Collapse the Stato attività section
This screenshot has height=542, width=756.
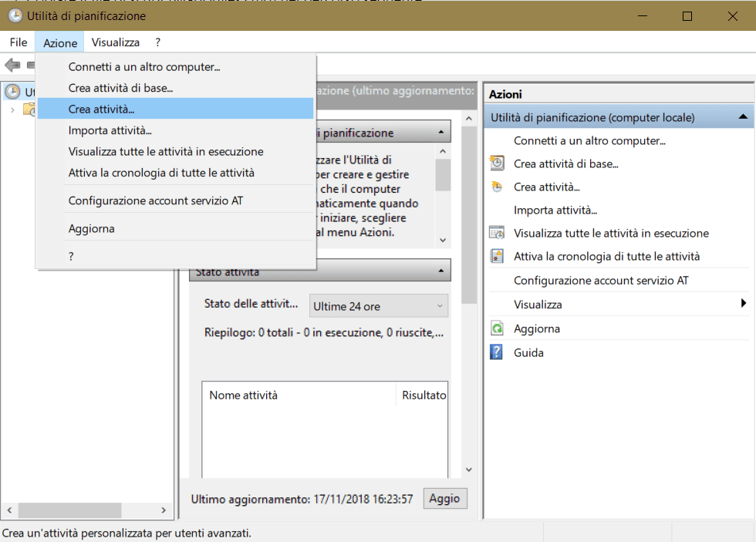pos(440,271)
